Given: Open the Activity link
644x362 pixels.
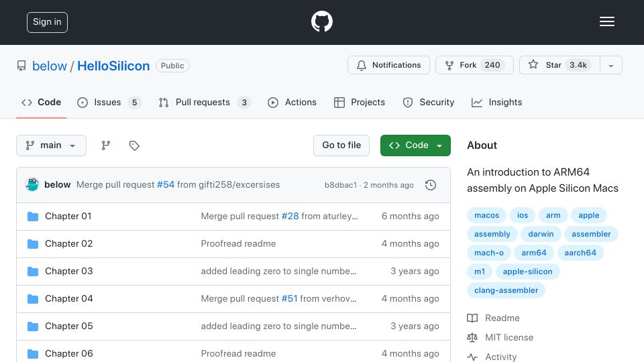Looking at the screenshot, I should point(492,357).
